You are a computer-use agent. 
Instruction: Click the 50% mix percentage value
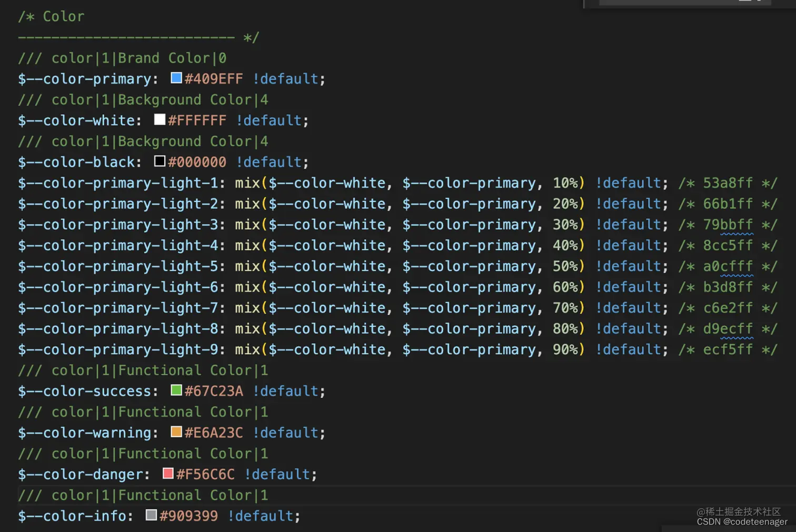pyautogui.click(x=565, y=266)
